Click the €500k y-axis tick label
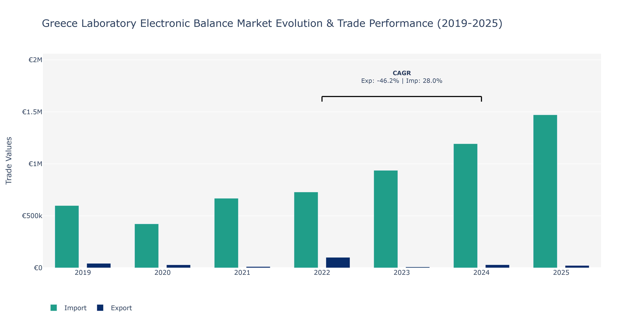 pos(32,216)
